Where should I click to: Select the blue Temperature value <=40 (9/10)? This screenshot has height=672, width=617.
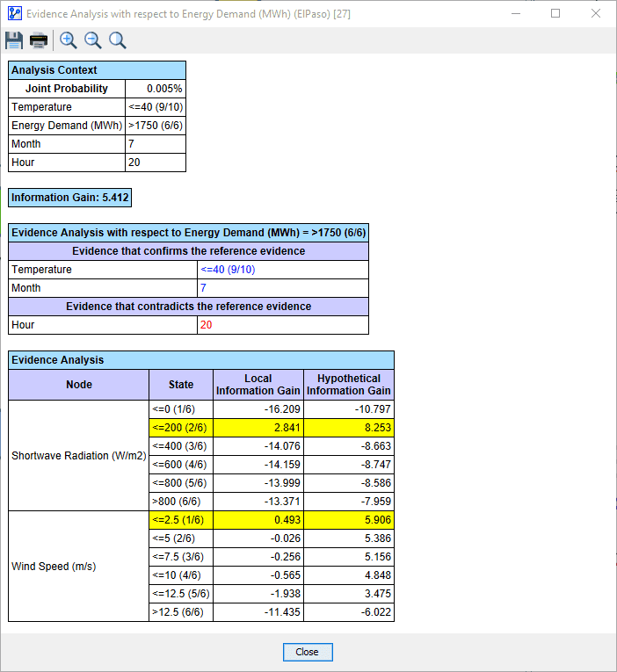point(229,270)
